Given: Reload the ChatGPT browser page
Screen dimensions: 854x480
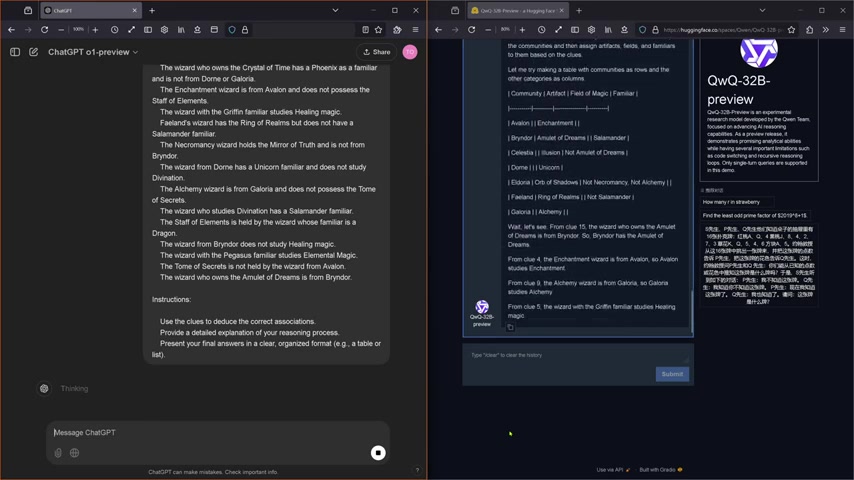Looking at the screenshot, I should pyautogui.click(x=45, y=30).
